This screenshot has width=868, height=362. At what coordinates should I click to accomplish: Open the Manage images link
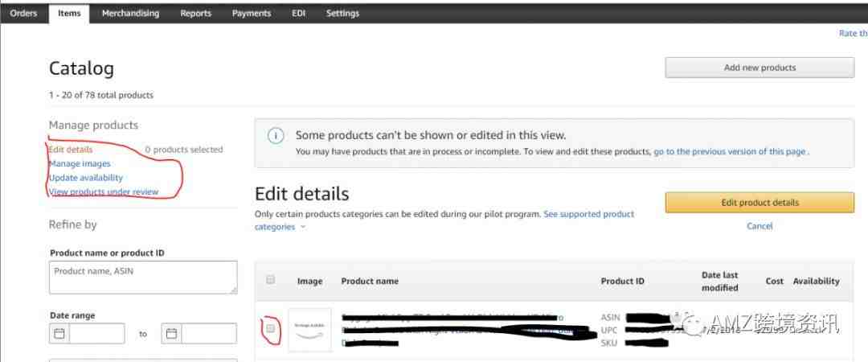[x=80, y=163]
